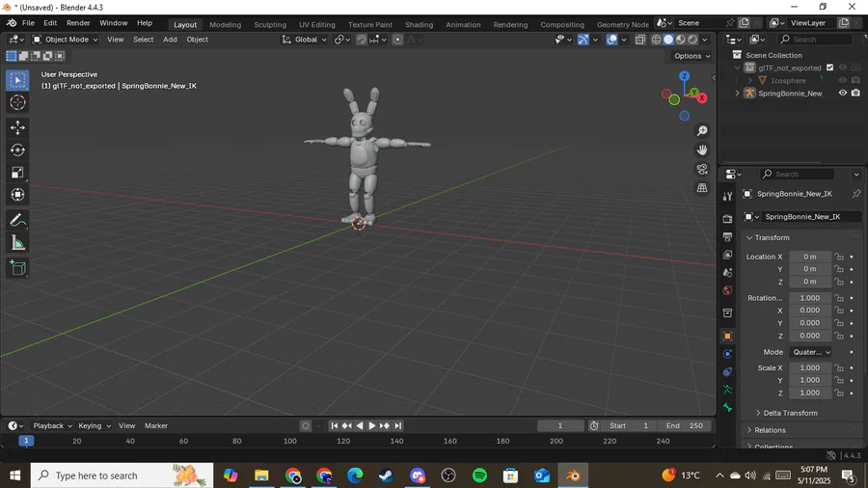Toggle viewport overlays button
The image size is (868, 488).
611,40
